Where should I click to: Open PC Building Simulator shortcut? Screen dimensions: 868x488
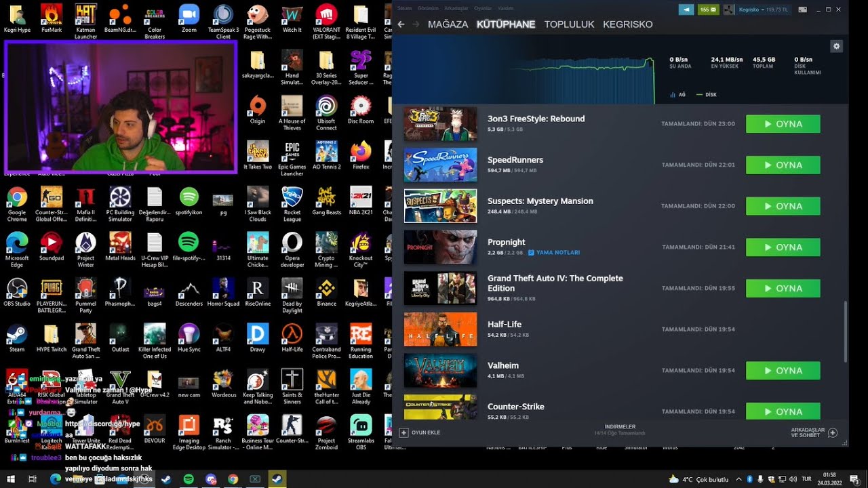[120, 205]
